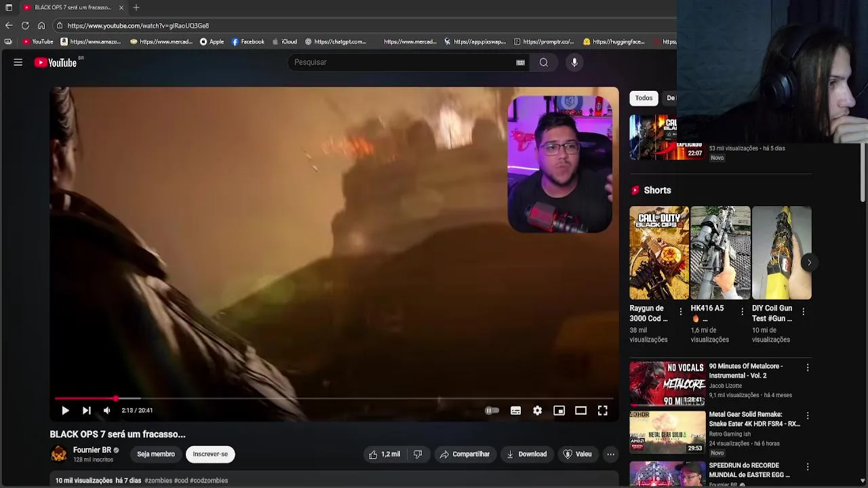868x488 pixels.
Task: Reload the page
Action: pyautogui.click(x=25, y=26)
